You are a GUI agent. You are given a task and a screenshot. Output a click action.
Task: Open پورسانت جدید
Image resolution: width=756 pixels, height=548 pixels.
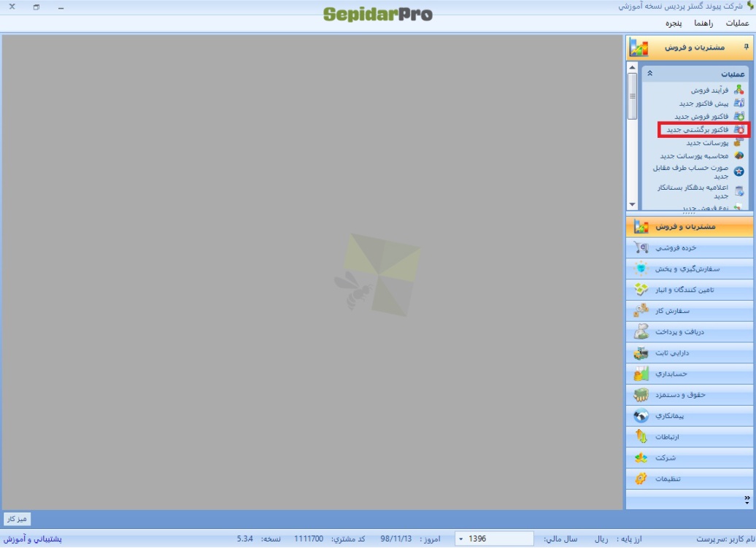(x=707, y=143)
